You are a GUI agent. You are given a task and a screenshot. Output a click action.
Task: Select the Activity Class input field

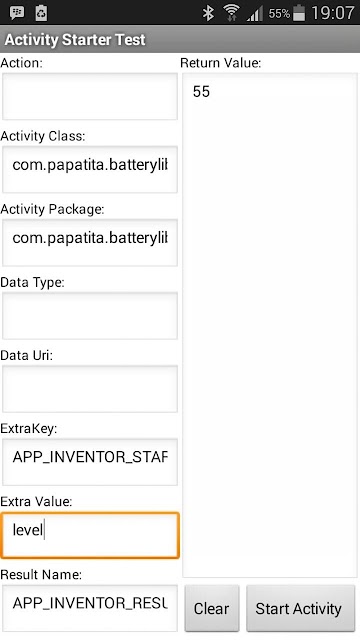click(x=90, y=169)
